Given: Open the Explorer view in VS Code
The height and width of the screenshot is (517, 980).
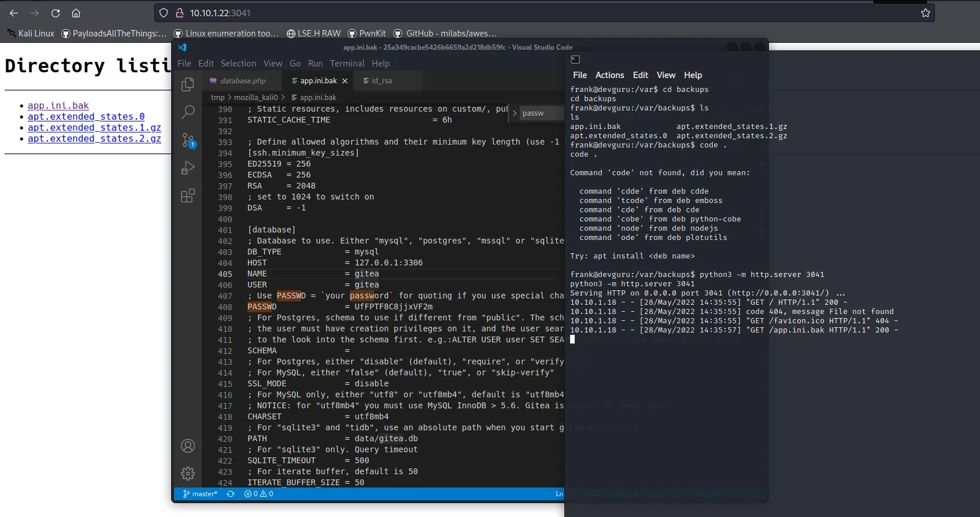Looking at the screenshot, I should [187, 84].
